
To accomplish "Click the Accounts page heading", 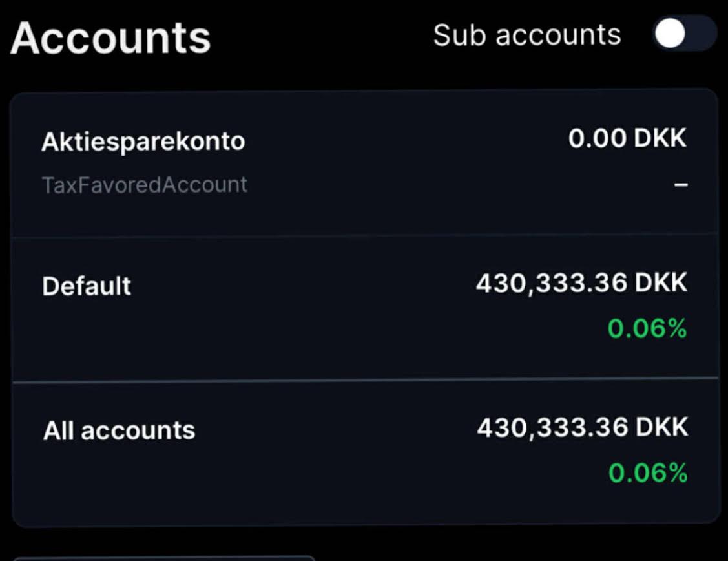I will [x=110, y=37].
